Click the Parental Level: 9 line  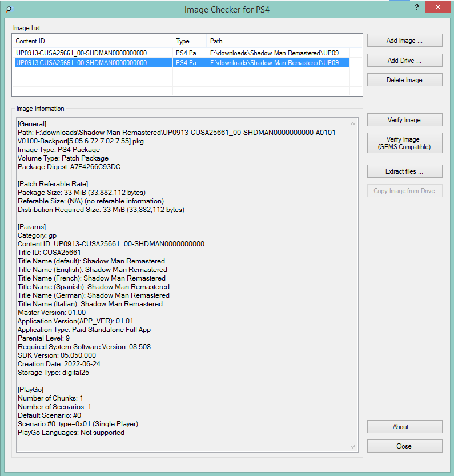tap(43, 338)
